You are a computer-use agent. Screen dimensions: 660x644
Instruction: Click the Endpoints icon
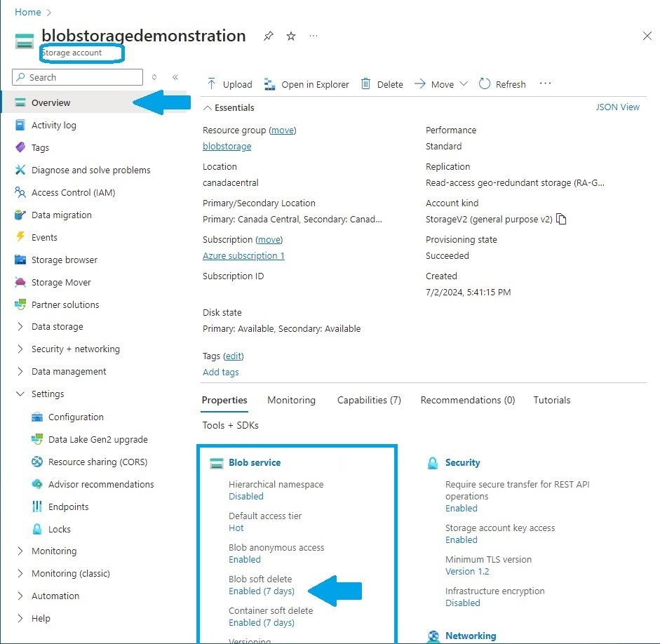click(37, 507)
